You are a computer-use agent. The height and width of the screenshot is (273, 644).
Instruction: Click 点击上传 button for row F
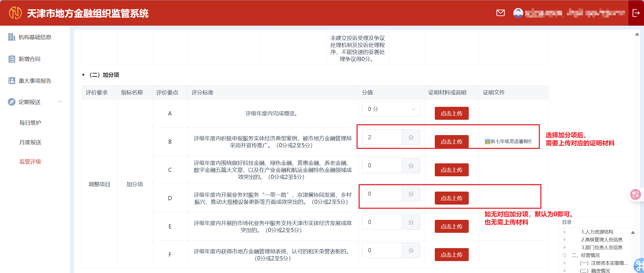[451, 255]
